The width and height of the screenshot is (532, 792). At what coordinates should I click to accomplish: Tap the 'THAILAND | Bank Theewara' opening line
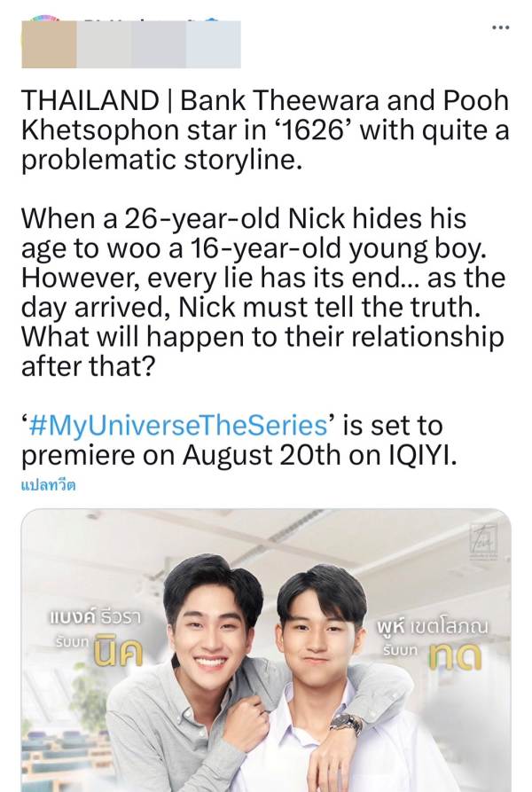(265, 100)
